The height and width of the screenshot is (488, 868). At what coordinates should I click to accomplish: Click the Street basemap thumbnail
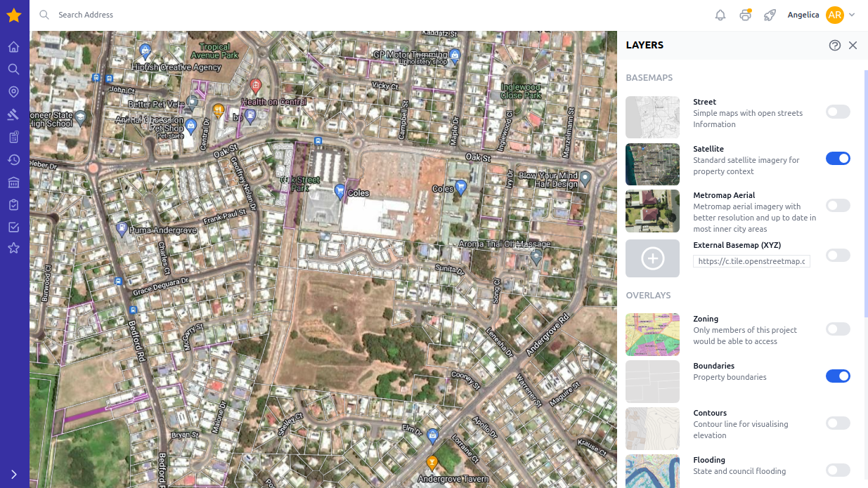(x=652, y=117)
